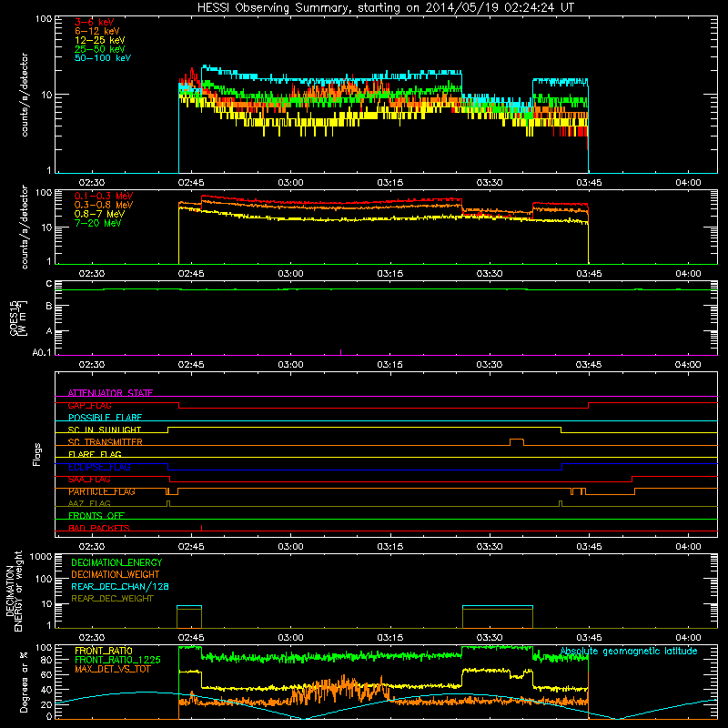Image resolution: width=728 pixels, height=728 pixels.
Task: Click the Flags panel axis label
Action: [x=37, y=454]
